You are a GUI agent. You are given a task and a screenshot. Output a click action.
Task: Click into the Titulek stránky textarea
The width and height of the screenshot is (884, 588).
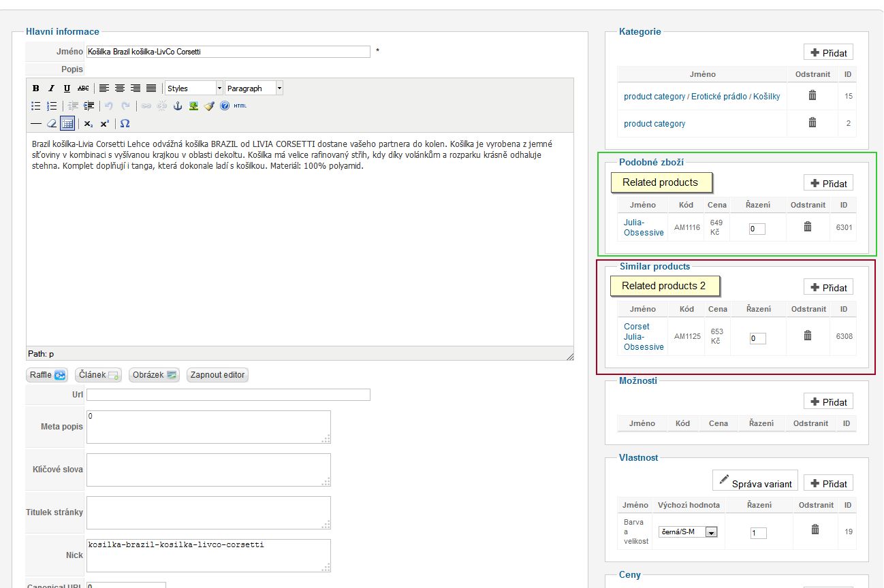[x=208, y=512]
